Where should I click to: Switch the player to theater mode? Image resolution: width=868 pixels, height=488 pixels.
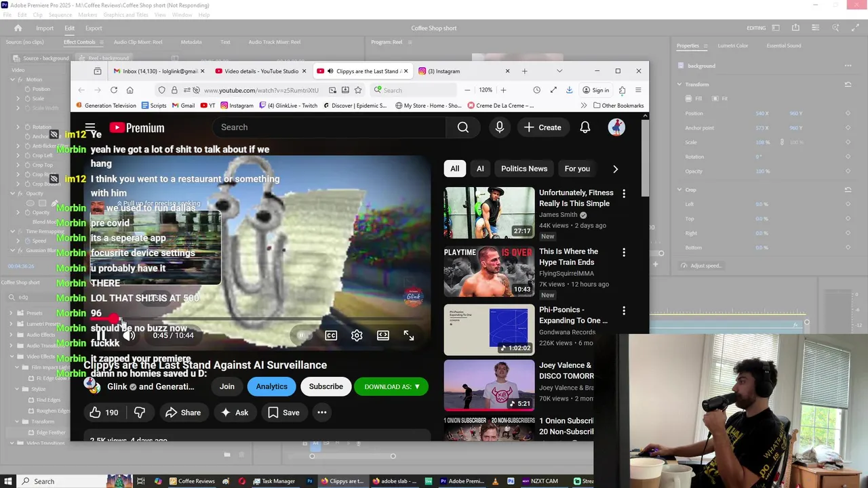click(x=383, y=335)
